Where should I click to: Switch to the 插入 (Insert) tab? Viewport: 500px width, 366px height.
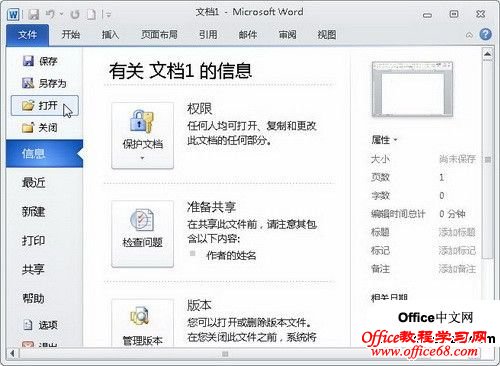(x=110, y=34)
